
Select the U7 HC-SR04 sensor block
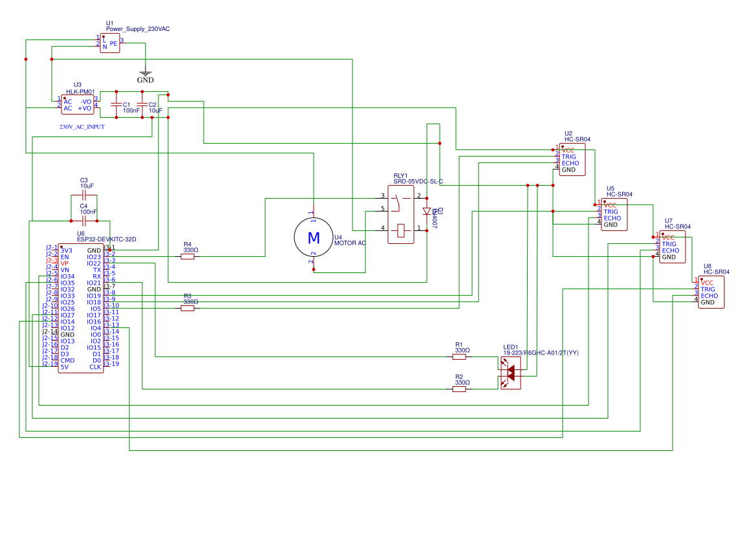672,247
